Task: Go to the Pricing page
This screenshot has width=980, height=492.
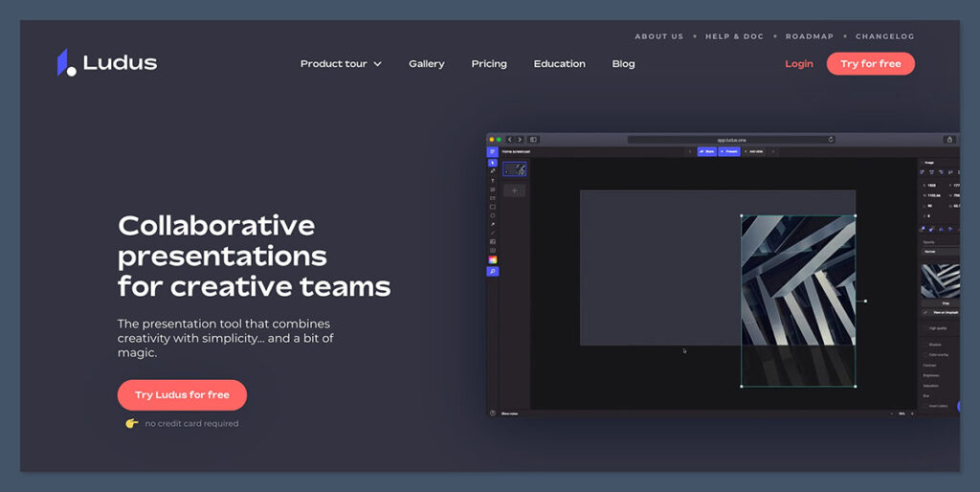Action: [489, 64]
